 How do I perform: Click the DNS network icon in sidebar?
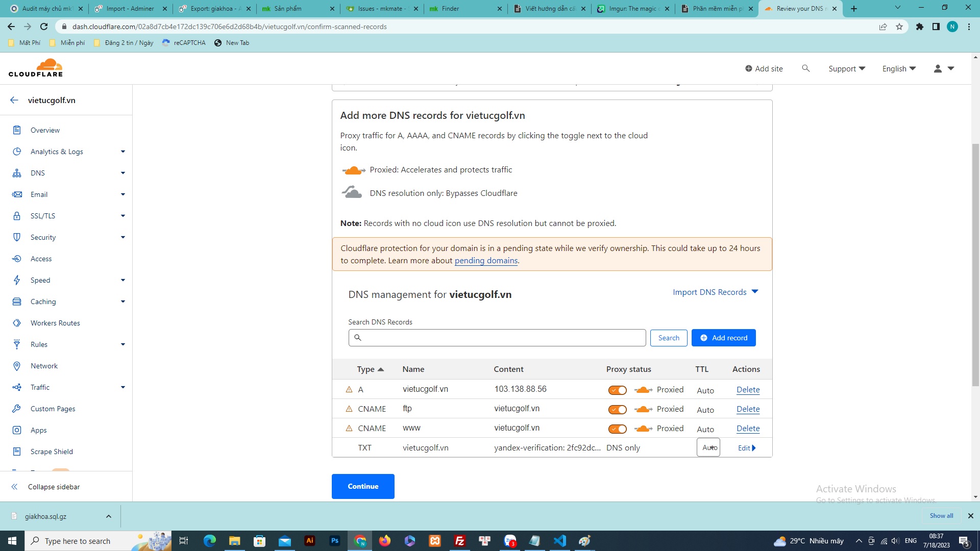17,173
